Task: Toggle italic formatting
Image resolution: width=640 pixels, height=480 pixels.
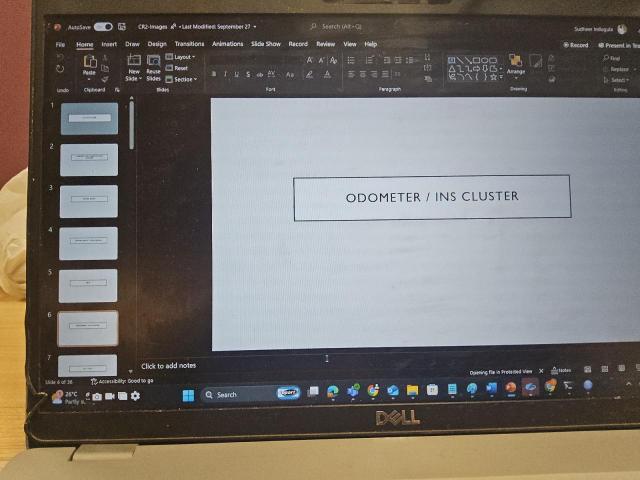Action: (x=225, y=74)
